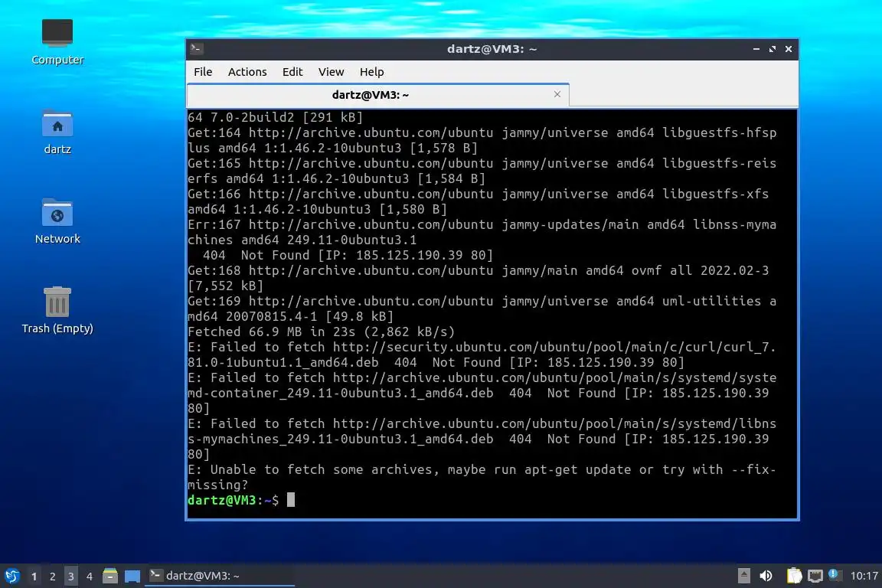Click the 'Get:166' libguestfs-xfs line
Viewport: 882px width, 588px height.
click(x=478, y=201)
